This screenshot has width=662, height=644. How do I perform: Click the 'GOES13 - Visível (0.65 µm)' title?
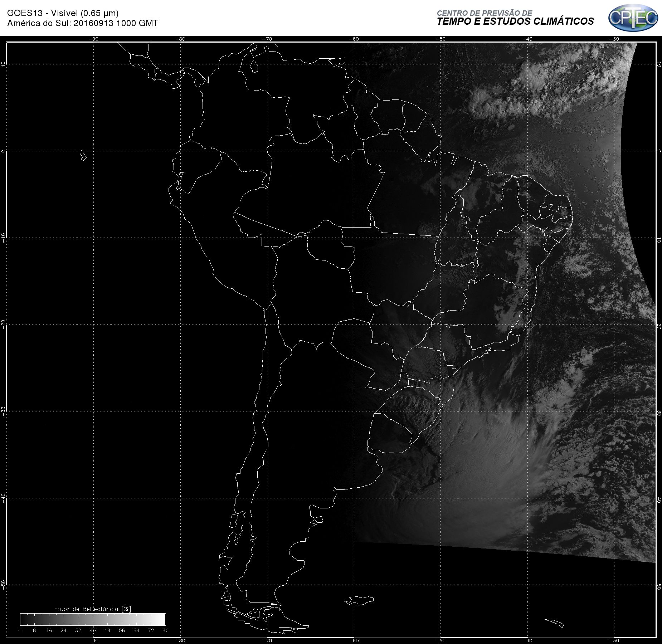click(x=63, y=13)
